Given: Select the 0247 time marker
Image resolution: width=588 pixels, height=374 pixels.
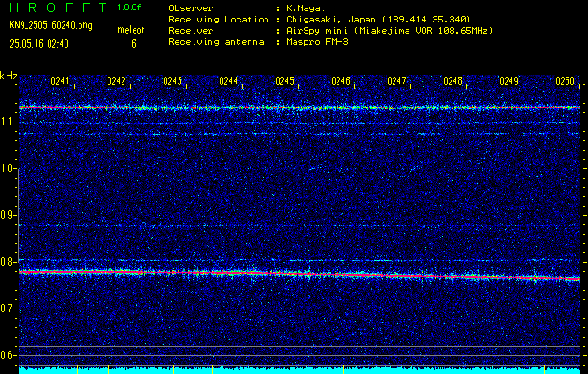Looking at the screenshot, I should tap(396, 81).
